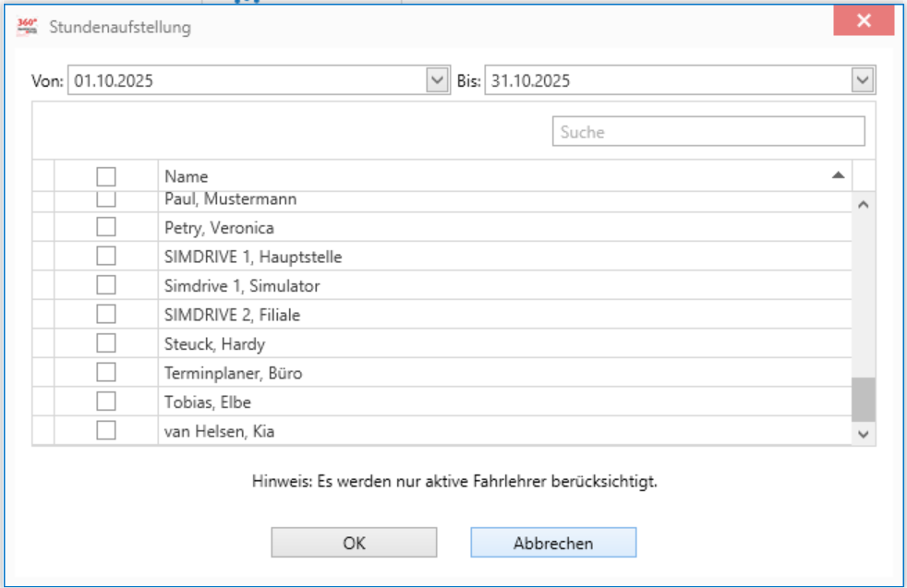Click the Name column sort arrow

[838, 174]
